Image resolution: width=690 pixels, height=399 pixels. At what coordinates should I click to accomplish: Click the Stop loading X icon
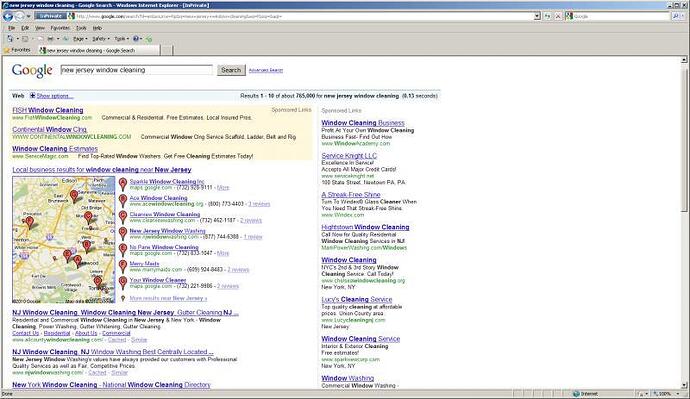[558, 16]
